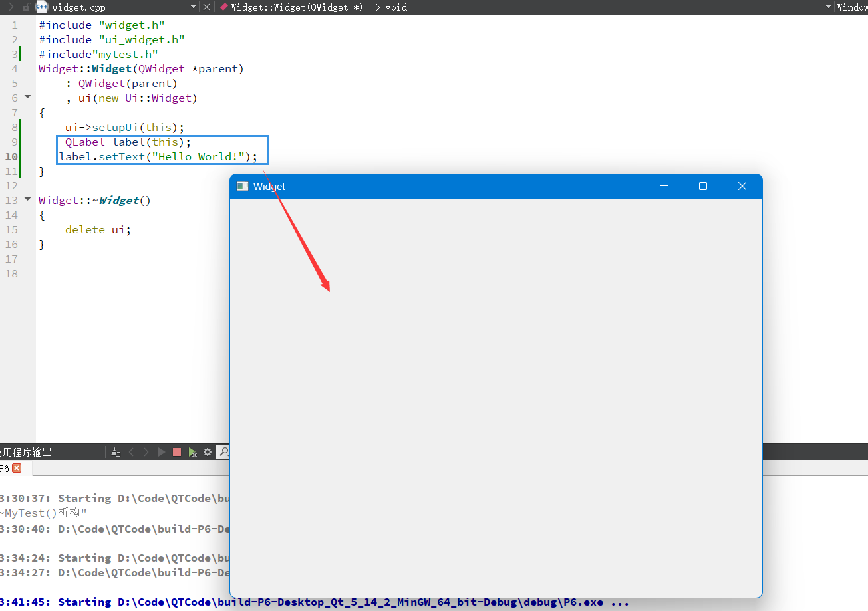Maximize the Widget window

pyautogui.click(x=703, y=187)
